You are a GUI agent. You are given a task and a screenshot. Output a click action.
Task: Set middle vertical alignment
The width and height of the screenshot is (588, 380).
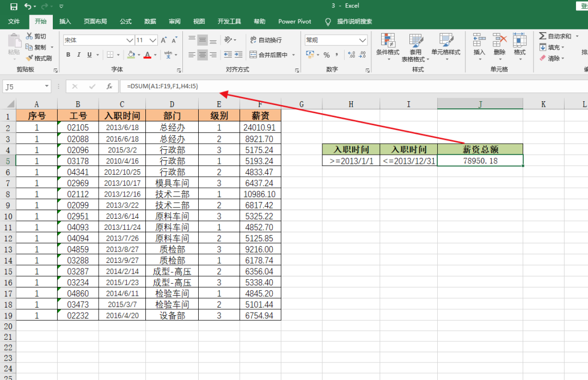point(203,40)
